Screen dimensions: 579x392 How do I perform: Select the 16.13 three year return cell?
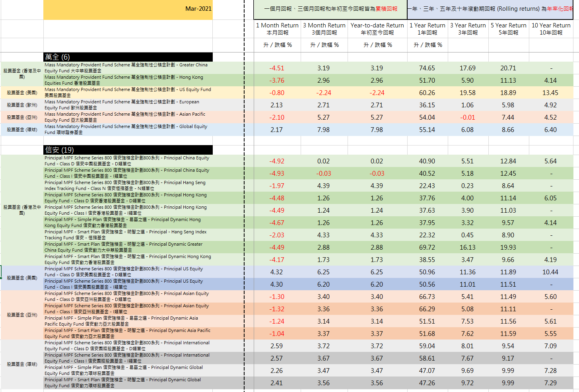[468, 247]
